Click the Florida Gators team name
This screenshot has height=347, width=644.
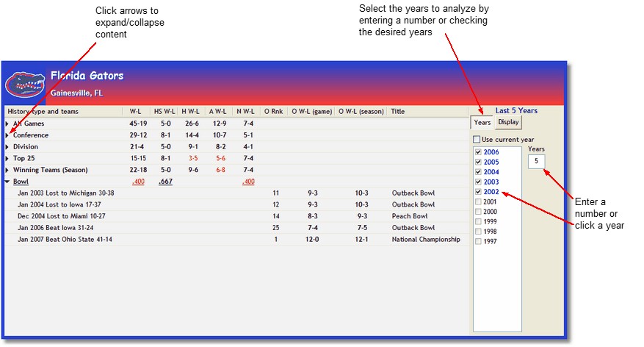[x=87, y=76]
